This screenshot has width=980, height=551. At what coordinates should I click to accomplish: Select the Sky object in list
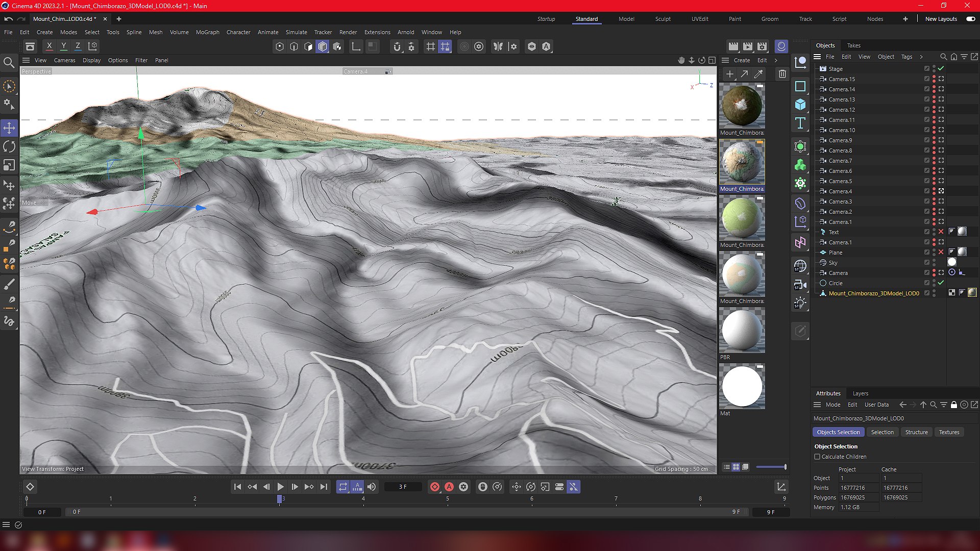coord(833,263)
